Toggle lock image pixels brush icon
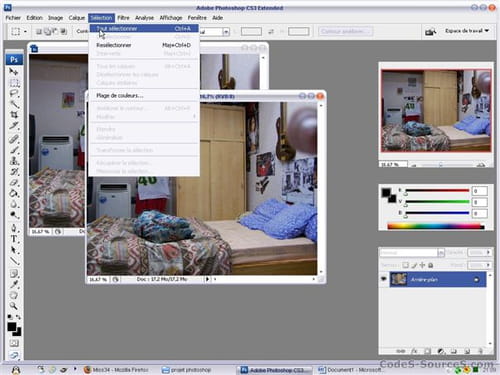 click(x=414, y=265)
